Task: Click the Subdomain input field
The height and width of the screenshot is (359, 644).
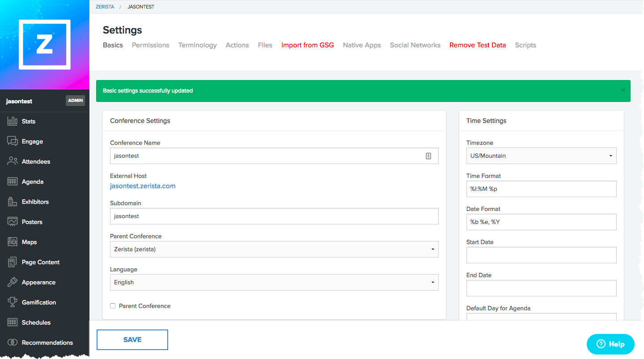Action: (274, 216)
